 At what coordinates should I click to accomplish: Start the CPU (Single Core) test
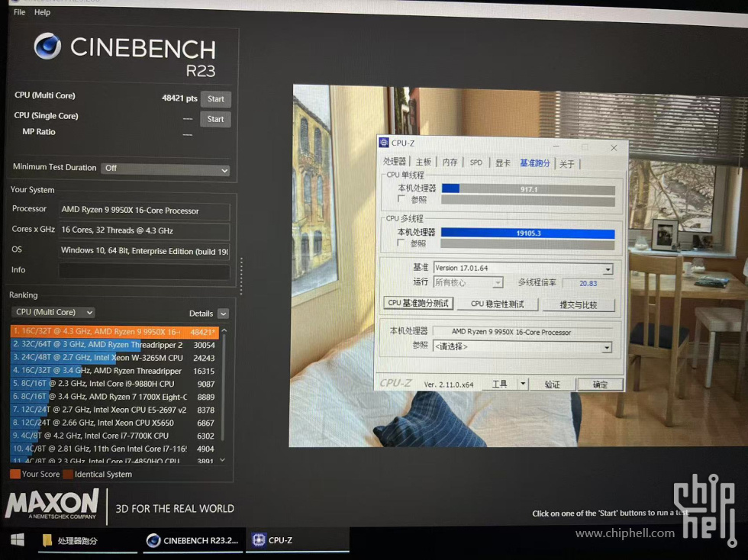click(x=215, y=119)
